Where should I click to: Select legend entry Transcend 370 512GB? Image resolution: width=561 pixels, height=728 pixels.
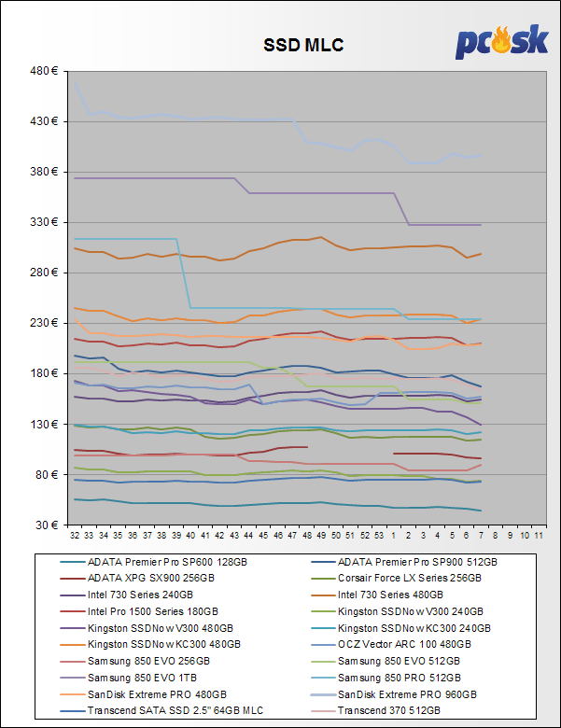[x=375, y=710]
